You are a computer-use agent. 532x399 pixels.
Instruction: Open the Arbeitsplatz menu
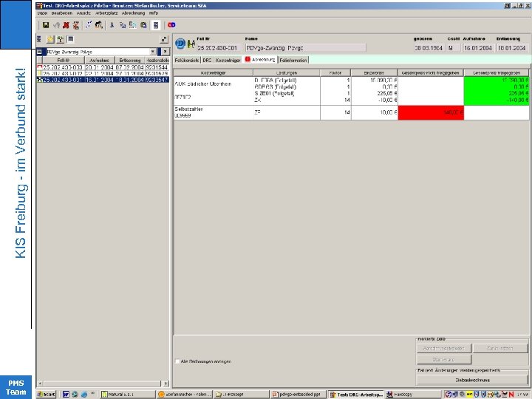[x=106, y=13]
